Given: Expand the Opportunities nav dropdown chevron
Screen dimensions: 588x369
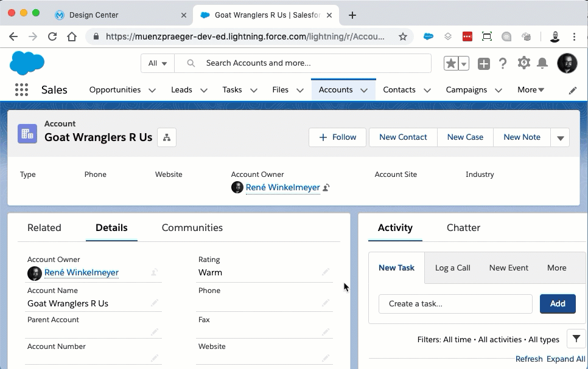Looking at the screenshot, I should click(152, 91).
